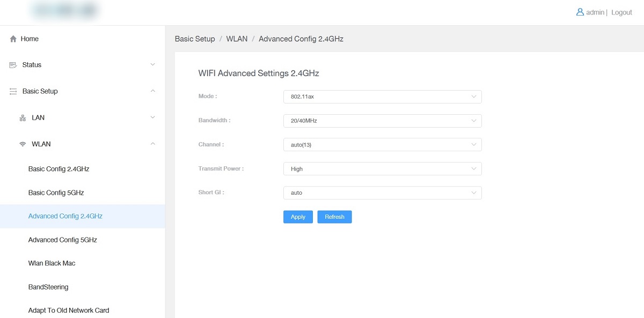The height and width of the screenshot is (318, 644).
Task: Click the admin user profile icon
Action: (580, 12)
